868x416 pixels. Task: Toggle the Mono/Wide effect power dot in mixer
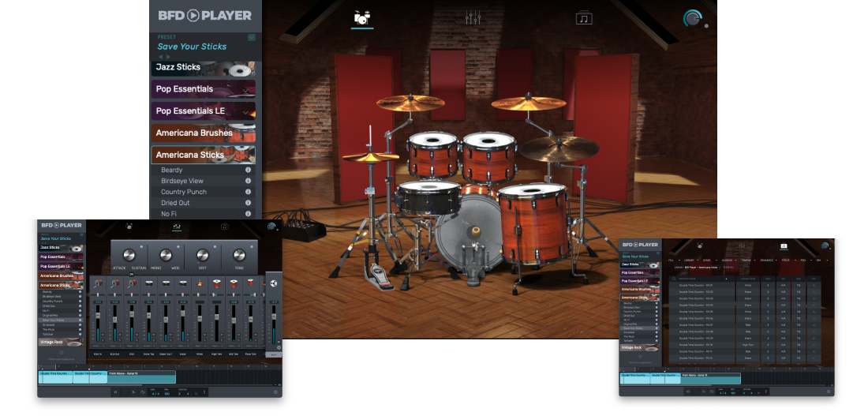coord(178,246)
